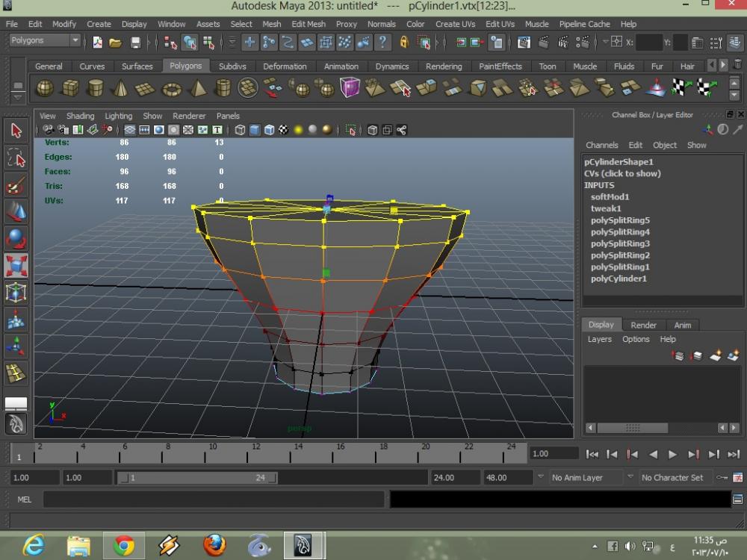Open the Edit Mesh menu
Viewport: 747px width, 560px height.
point(308,24)
